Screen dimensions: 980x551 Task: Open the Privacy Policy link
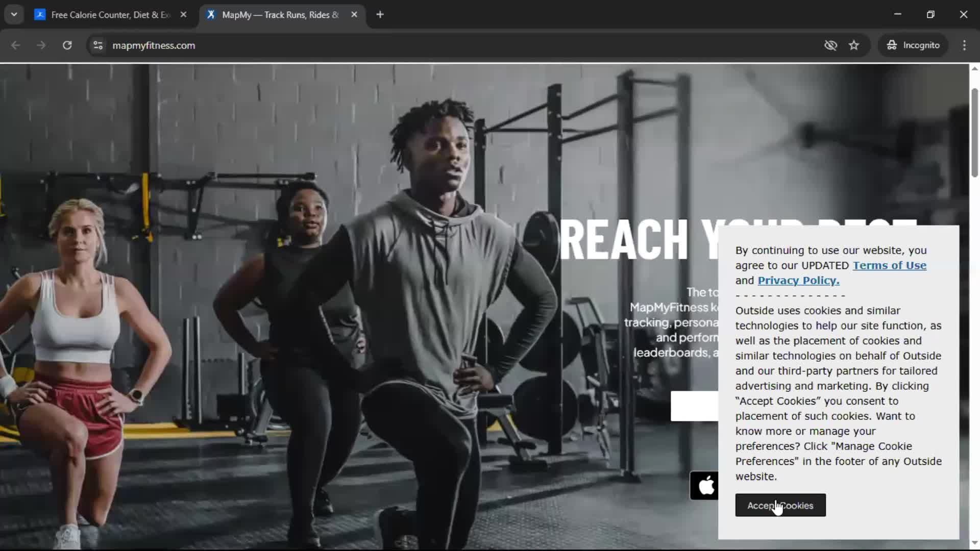pyautogui.click(x=798, y=280)
